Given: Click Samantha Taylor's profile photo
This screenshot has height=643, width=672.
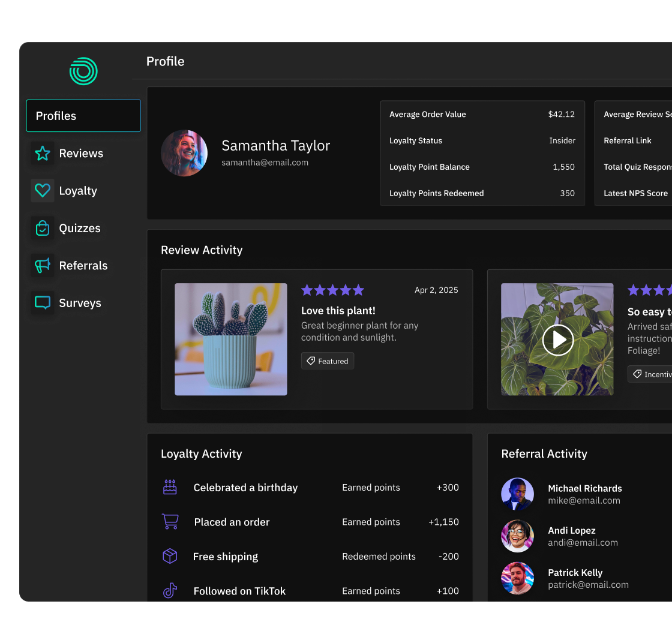Looking at the screenshot, I should (184, 153).
